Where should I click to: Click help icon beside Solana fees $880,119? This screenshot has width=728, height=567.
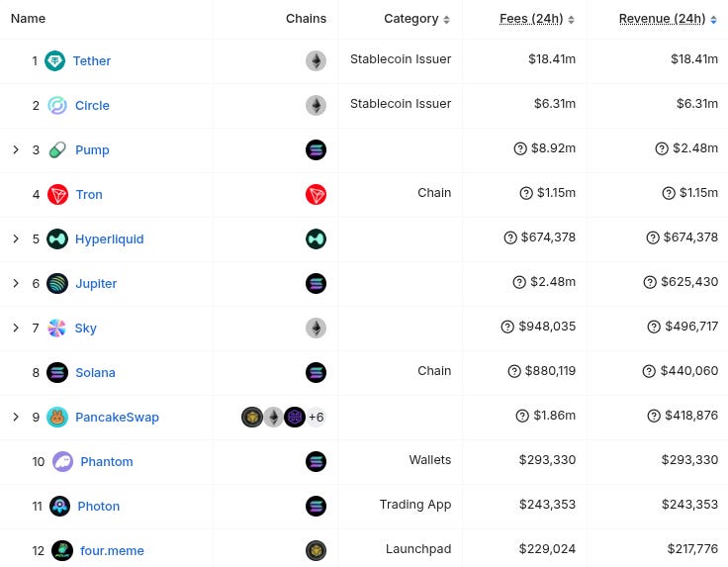point(514,371)
